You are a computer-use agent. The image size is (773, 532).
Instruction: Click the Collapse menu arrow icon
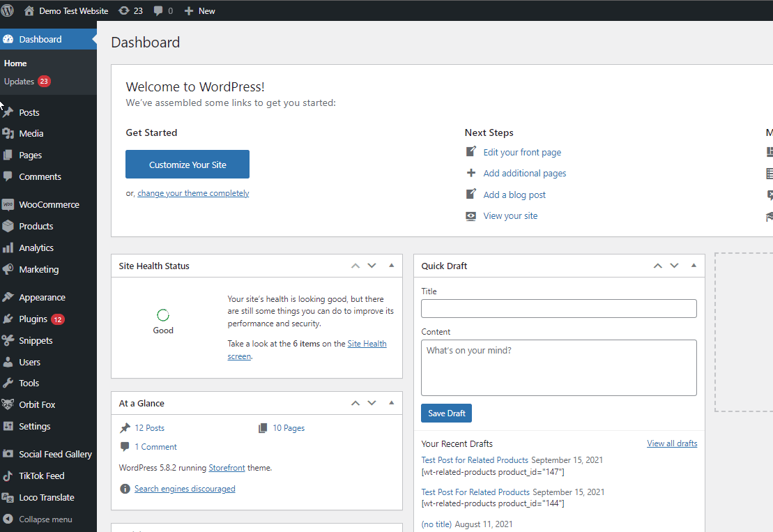click(8, 519)
